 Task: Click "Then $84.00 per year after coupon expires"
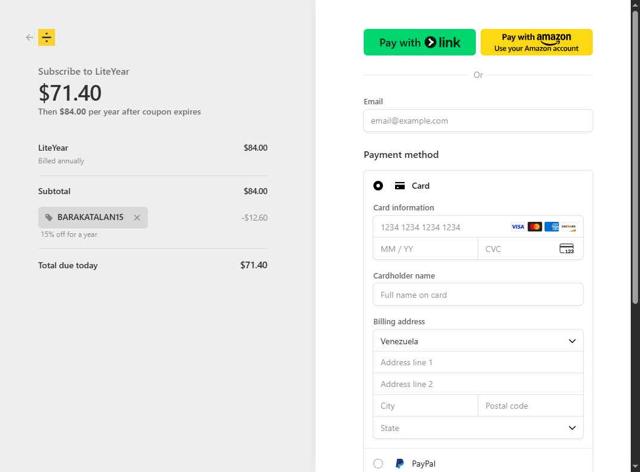coord(120,112)
